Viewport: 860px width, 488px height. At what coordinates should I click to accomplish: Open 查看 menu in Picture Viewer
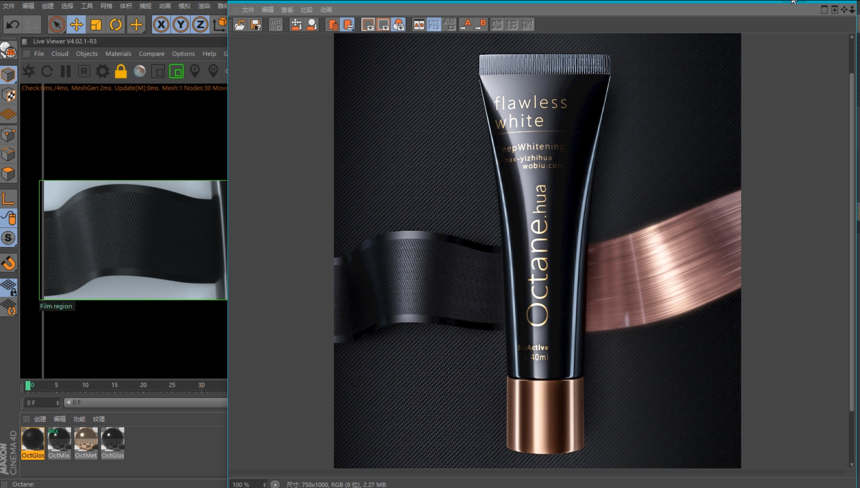click(x=287, y=10)
